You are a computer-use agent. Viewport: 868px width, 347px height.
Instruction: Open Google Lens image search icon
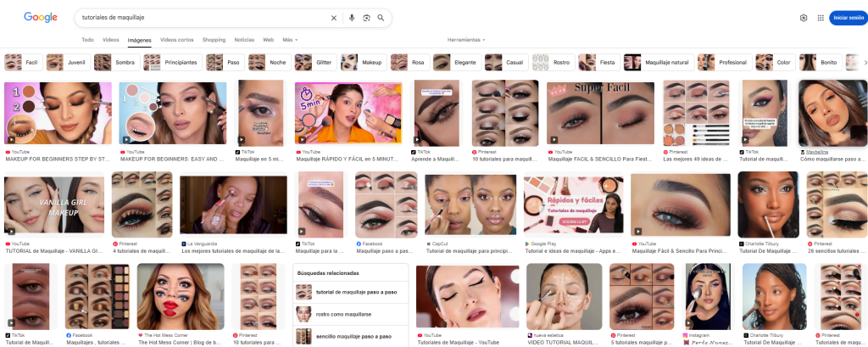(367, 18)
